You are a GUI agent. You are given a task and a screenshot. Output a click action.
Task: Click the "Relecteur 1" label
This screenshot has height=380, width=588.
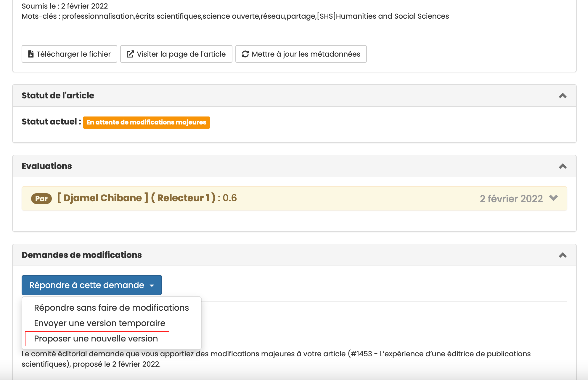tap(184, 198)
